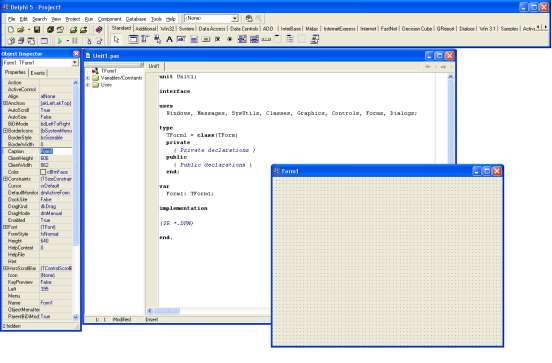The width and height of the screenshot is (552, 363).
Task: Select the CheckBox component icon
Action: [x=218, y=39]
